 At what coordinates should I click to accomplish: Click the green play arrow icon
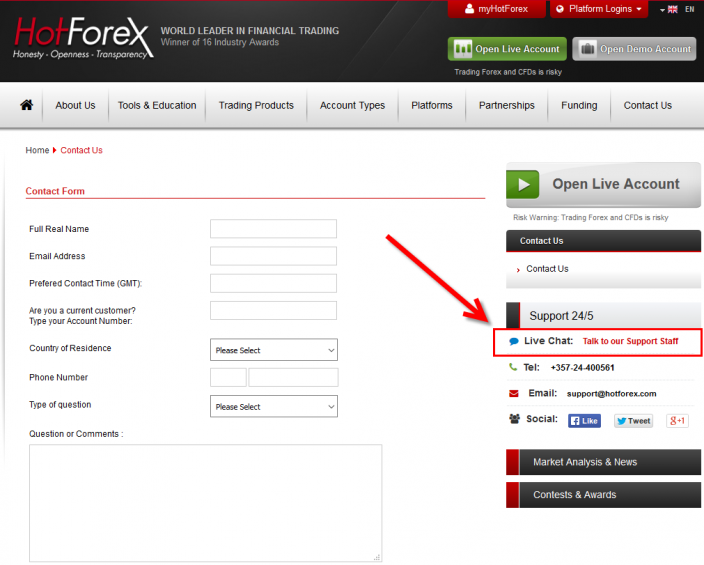522,184
